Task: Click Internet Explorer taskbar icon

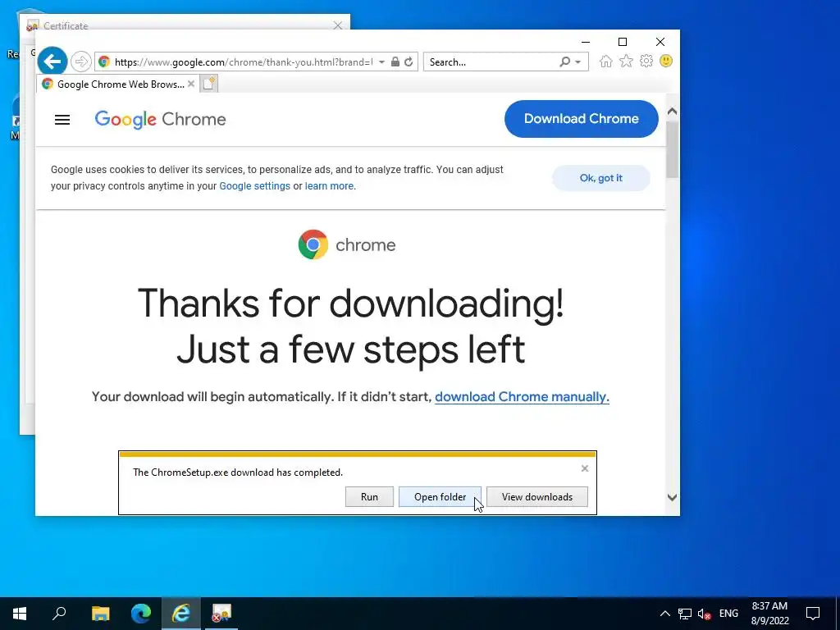Action: coord(181,614)
